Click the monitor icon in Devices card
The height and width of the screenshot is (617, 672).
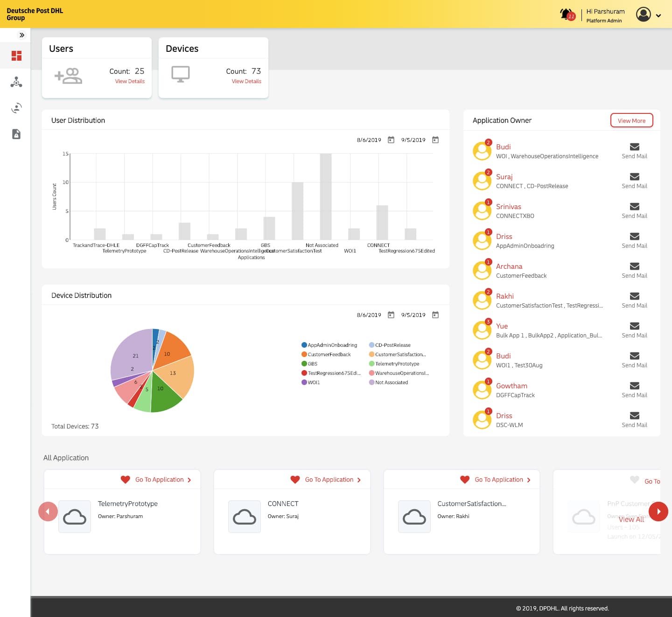(x=181, y=74)
